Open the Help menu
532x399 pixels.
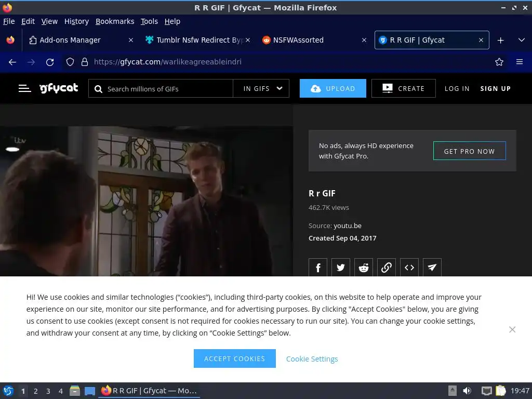tap(172, 21)
